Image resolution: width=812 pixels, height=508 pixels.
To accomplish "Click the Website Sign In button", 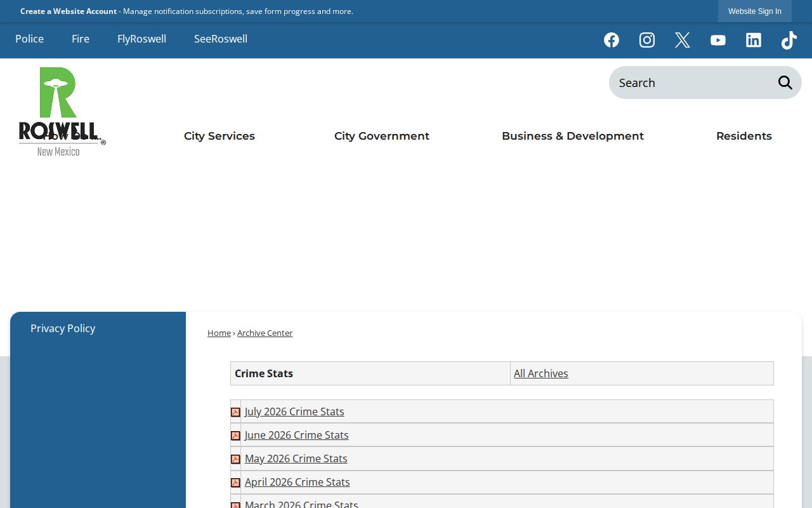I will [755, 11].
